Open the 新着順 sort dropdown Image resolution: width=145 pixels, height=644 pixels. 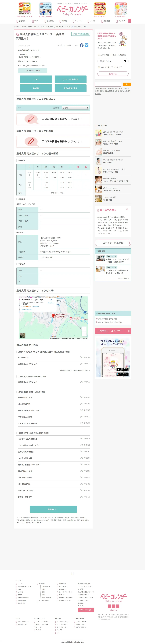76,108
